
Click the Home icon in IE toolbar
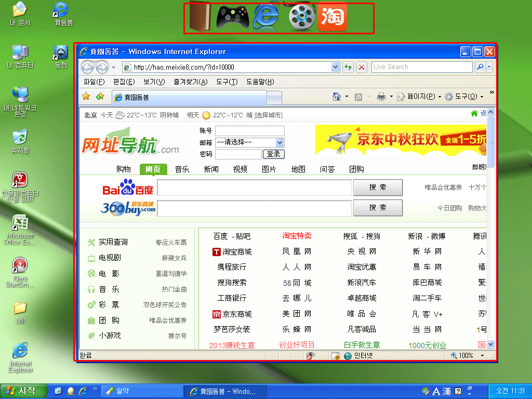tap(337, 97)
